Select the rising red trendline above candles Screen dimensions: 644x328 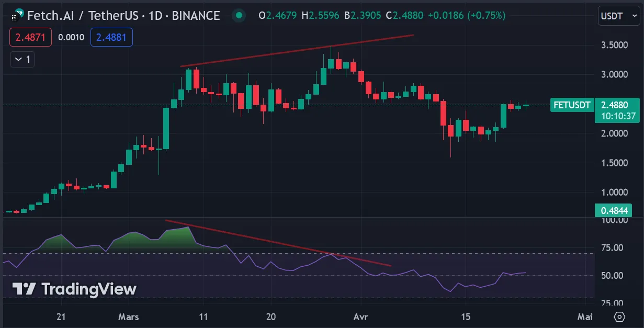pyautogui.click(x=297, y=51)
